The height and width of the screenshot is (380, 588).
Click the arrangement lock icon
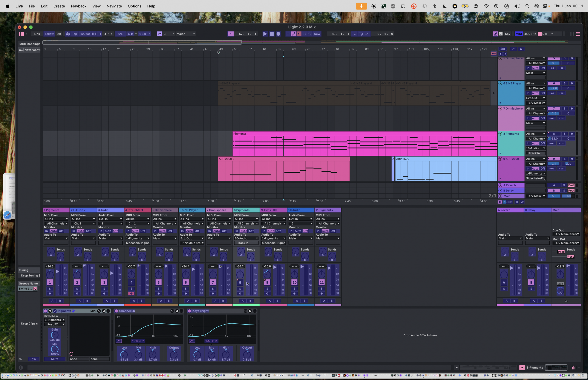coord(521,49)
